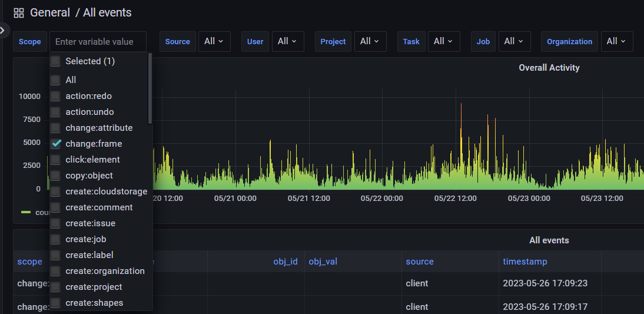Open the Project dropdown selector
Screen dimensions: 644x314
tap(370, 41)
